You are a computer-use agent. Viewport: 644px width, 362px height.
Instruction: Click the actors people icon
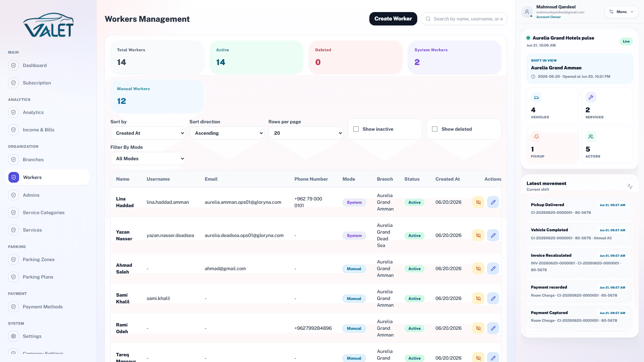pos(591,136)
